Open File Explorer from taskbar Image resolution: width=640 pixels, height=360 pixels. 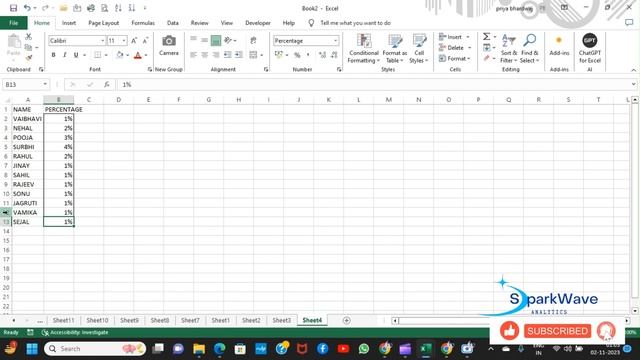[199, 349]
